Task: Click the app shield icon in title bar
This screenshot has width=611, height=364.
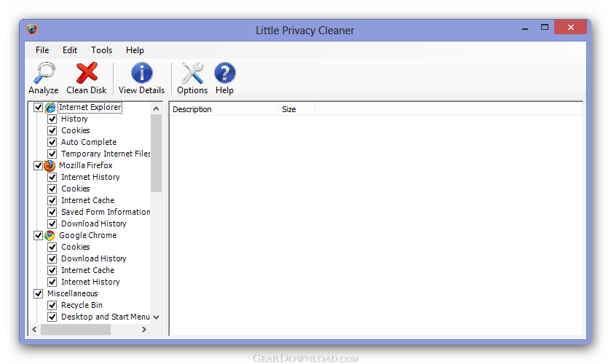Action: pyautogui.click(x=32, y=30)
